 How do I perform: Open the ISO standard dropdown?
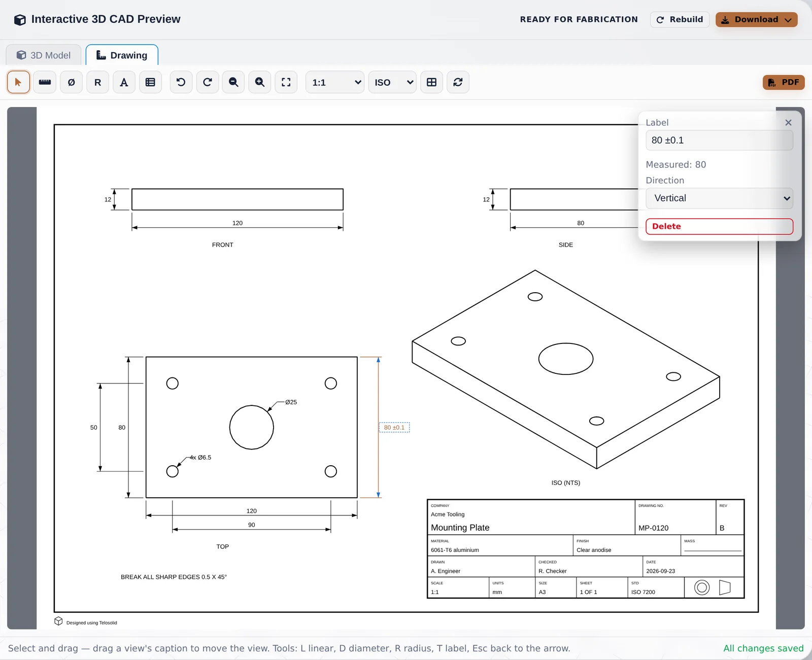point(392,82)
